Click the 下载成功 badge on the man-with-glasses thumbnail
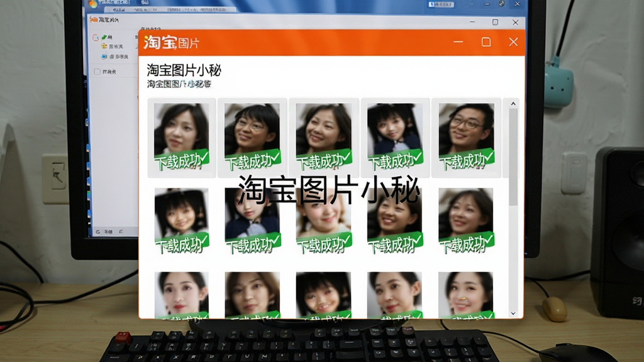Screen dimensions: 644x362 coord(467,160)
